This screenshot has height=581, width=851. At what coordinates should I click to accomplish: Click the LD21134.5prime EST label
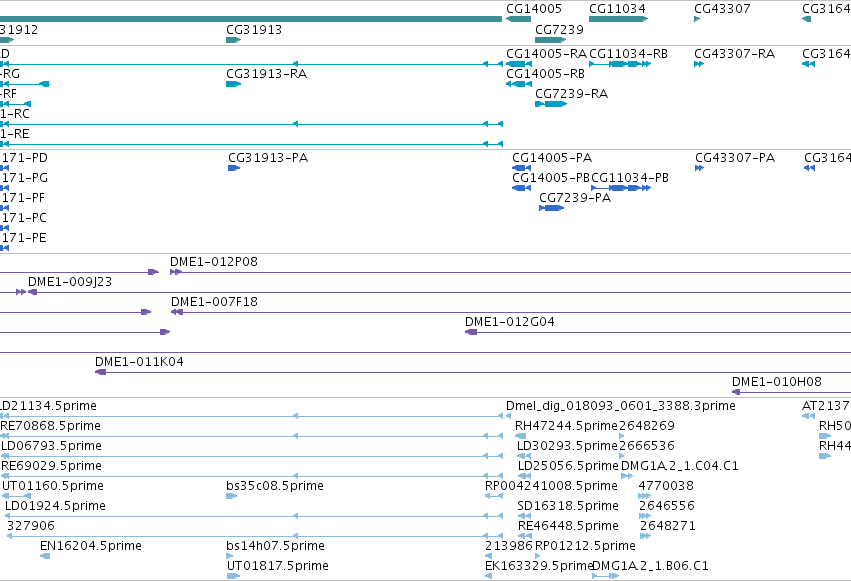pos(48,406)
